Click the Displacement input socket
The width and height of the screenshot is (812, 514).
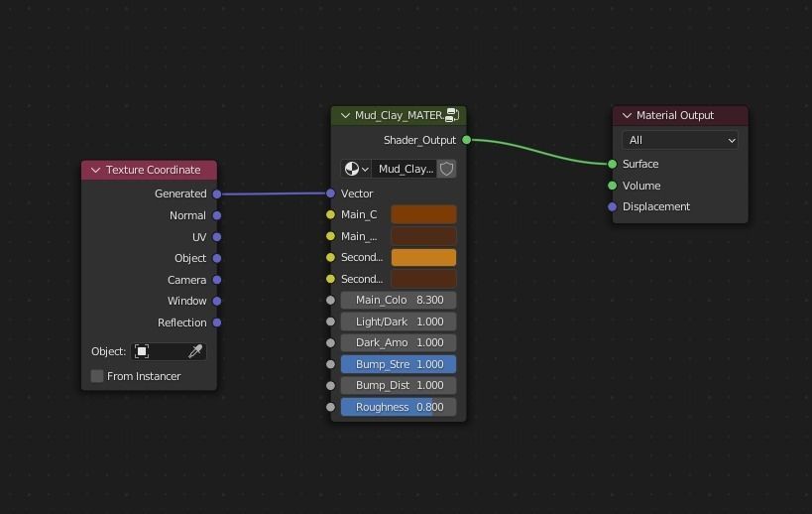pyautogui.click(x=612, y=206)
